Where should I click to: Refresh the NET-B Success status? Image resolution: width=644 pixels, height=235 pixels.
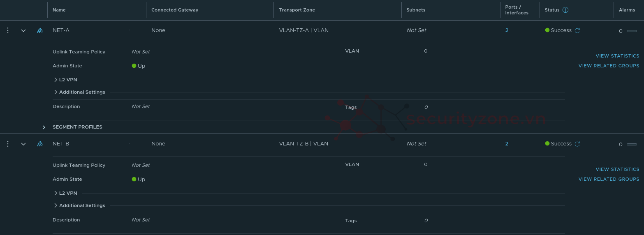[x=577, y=144]
